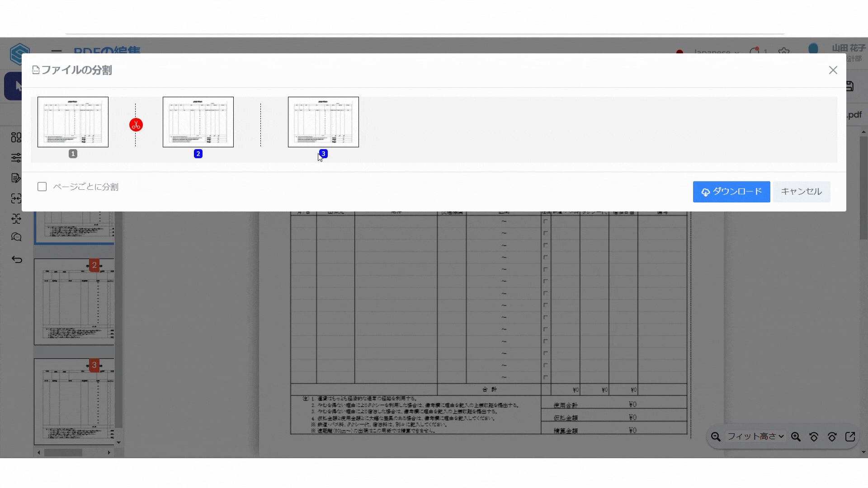Rotate page clockwise icon
Screen dimensions: 868x488
tap(832, 436)
